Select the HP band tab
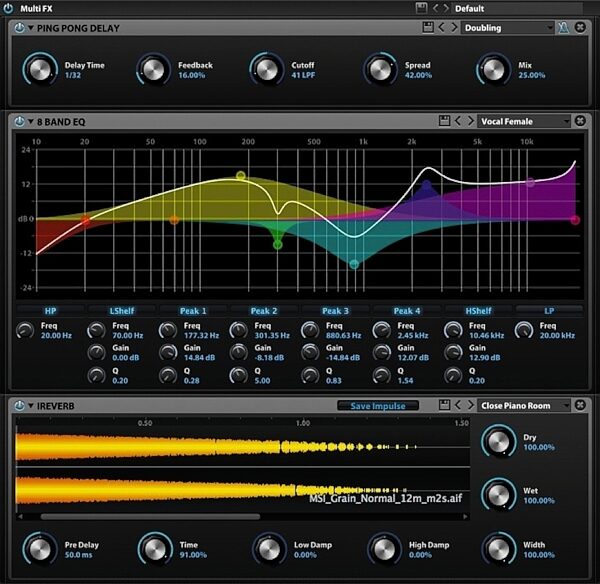Image resolution: width=600 pixels, height=584 pixels. pos(50,311)
